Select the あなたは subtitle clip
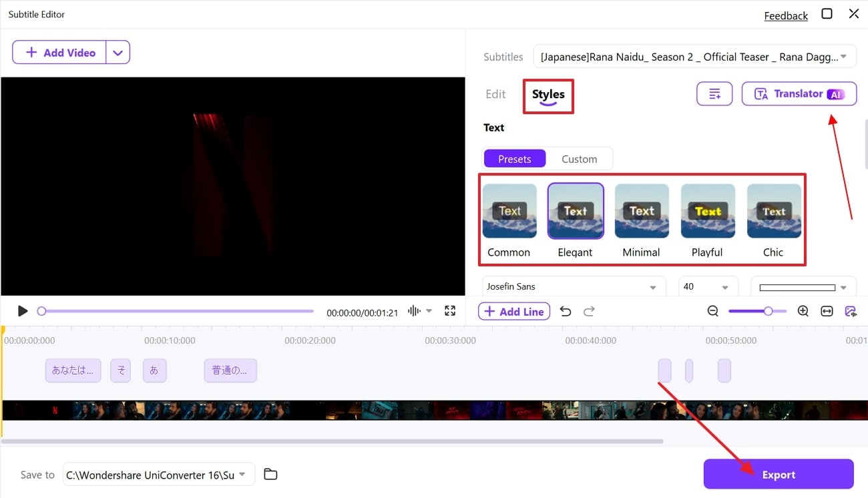868x498 pixels. coord(73,370)
